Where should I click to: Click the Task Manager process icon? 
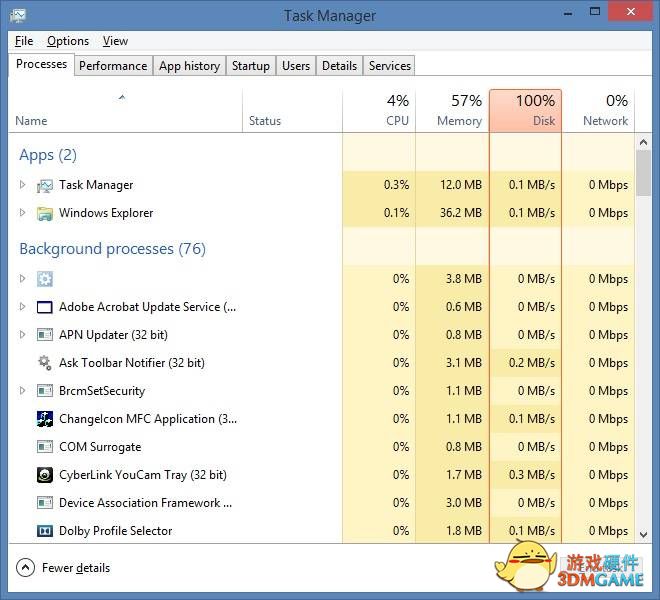click(x=45, y=185)
